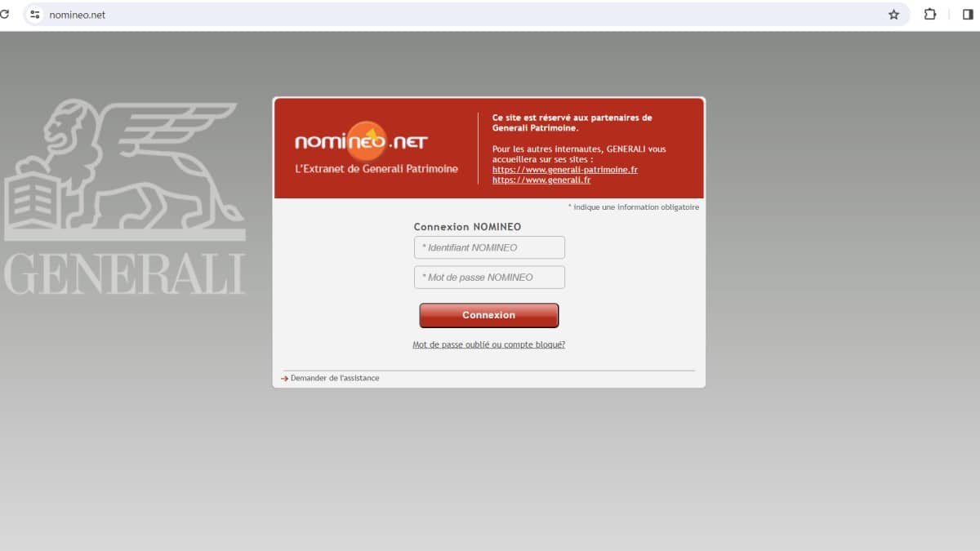980x551 pixels.
Task: Open the browser Extensions puzzle icon
Action: pos(929,15)
